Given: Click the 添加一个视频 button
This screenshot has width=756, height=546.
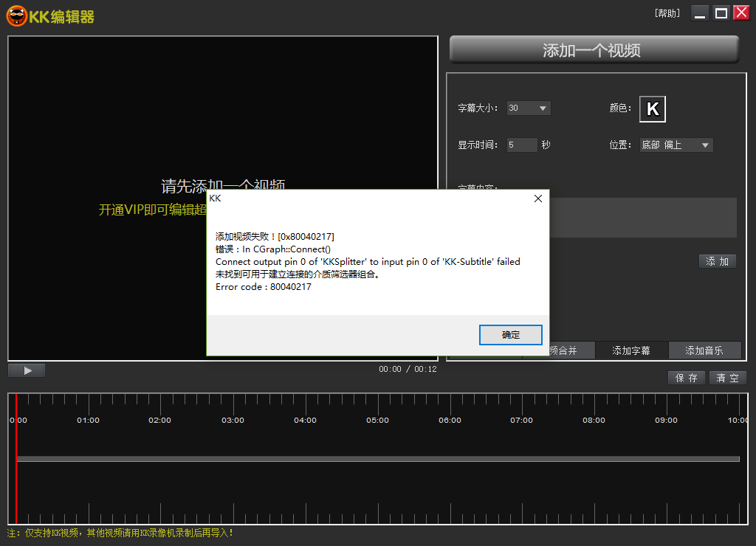Looking at the screenshot, I should (594, 50).
